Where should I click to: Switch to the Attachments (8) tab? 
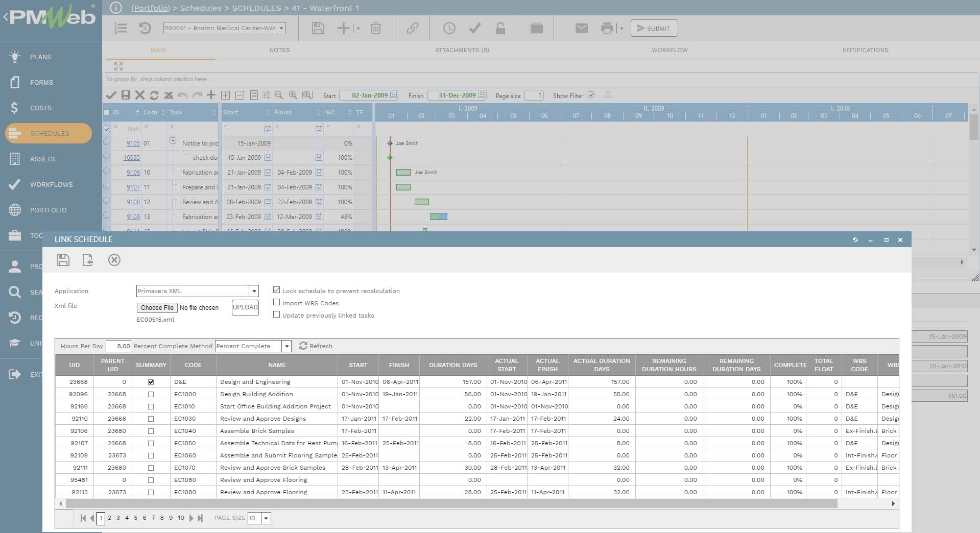pos(462,50)
